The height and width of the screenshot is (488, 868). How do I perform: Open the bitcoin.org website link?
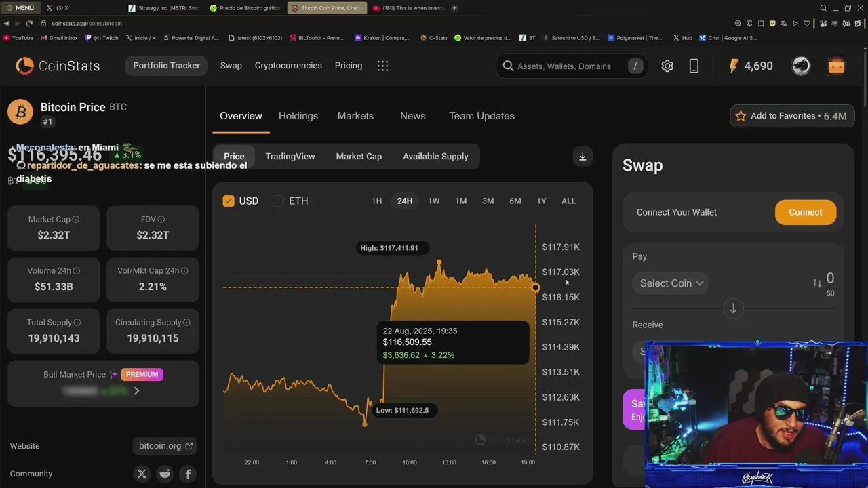point(165,446)
